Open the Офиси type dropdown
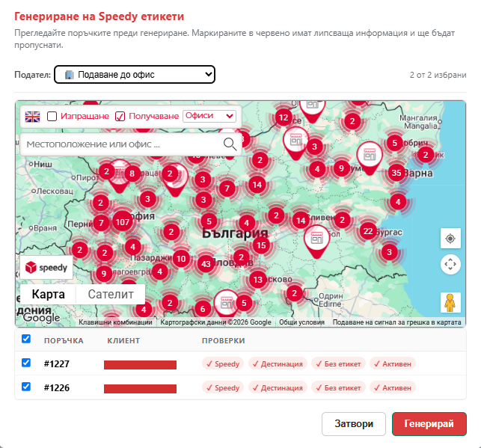 click(209, 116)
